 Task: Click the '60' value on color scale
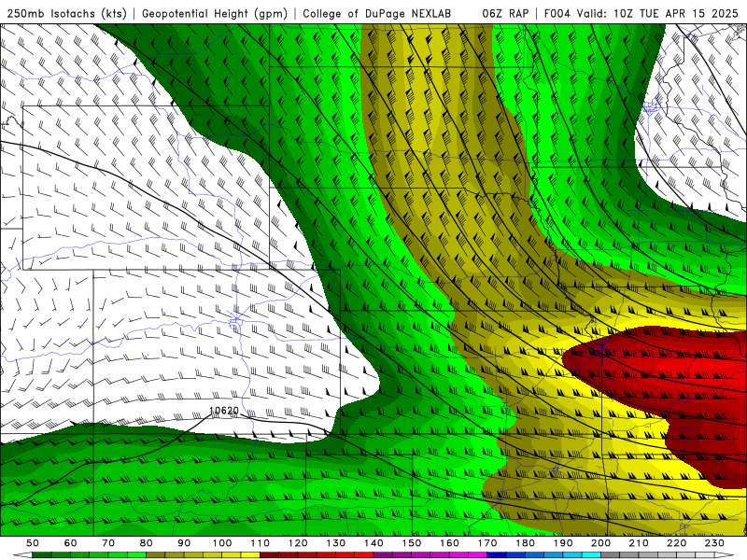(71, 543)
